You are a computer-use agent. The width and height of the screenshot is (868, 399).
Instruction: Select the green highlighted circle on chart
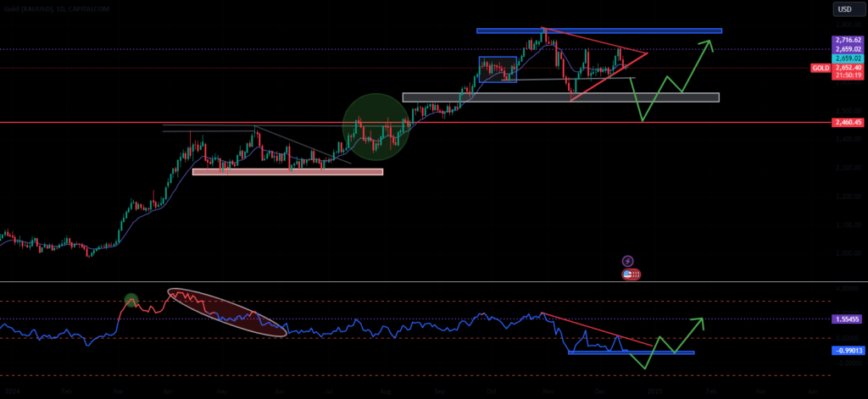(376, 127)
